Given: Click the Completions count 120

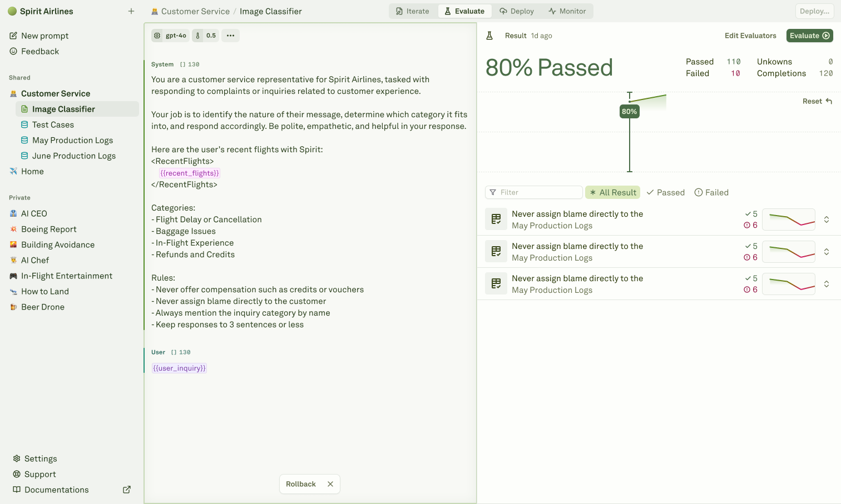Looking at the screenshot, I should tap(826, 73).
